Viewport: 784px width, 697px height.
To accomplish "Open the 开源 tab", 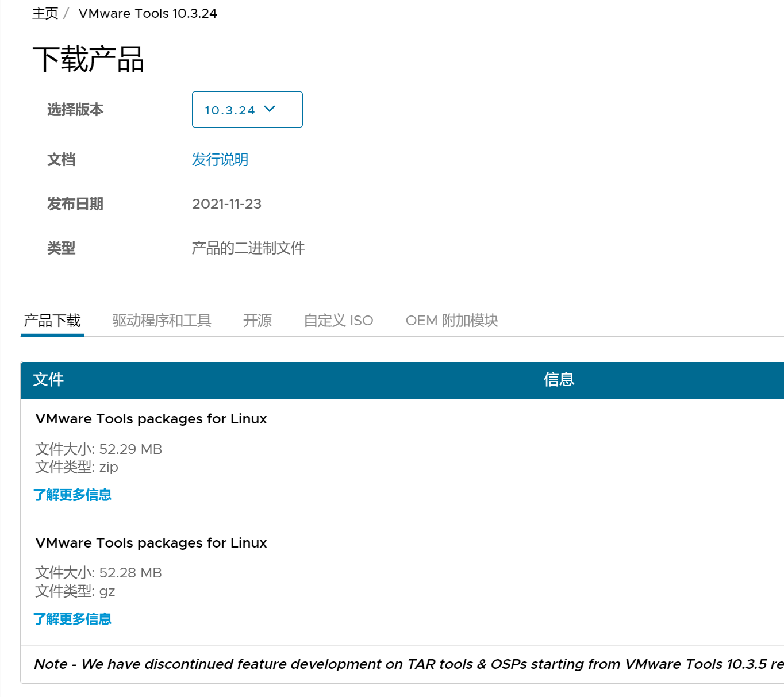I will click(258, 320).
